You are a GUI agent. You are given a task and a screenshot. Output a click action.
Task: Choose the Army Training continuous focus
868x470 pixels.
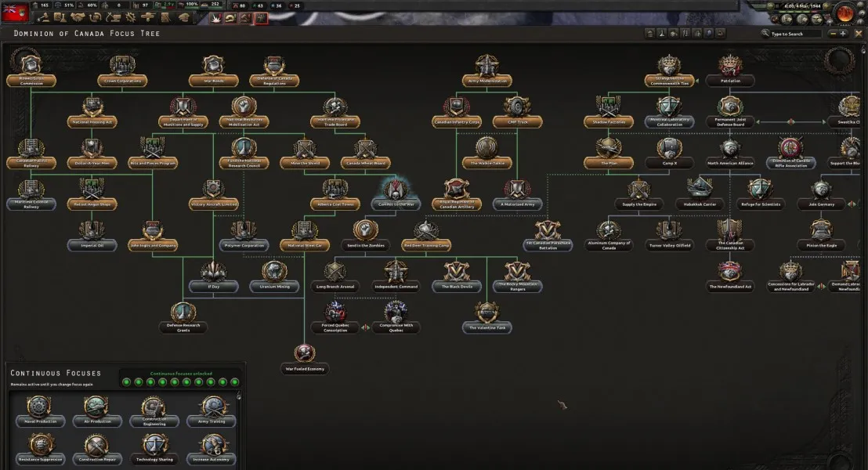[x=211, y=410]
